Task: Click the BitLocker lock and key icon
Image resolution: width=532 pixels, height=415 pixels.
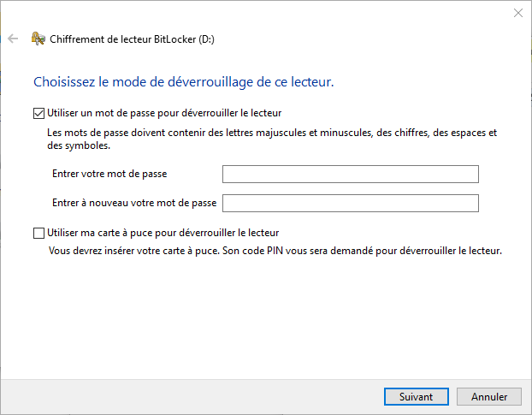Action: [x=38, y=39]
